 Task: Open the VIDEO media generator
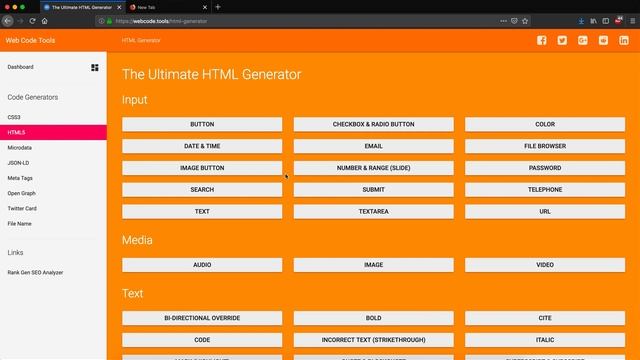pyautogui.click(x=545, y=265)
